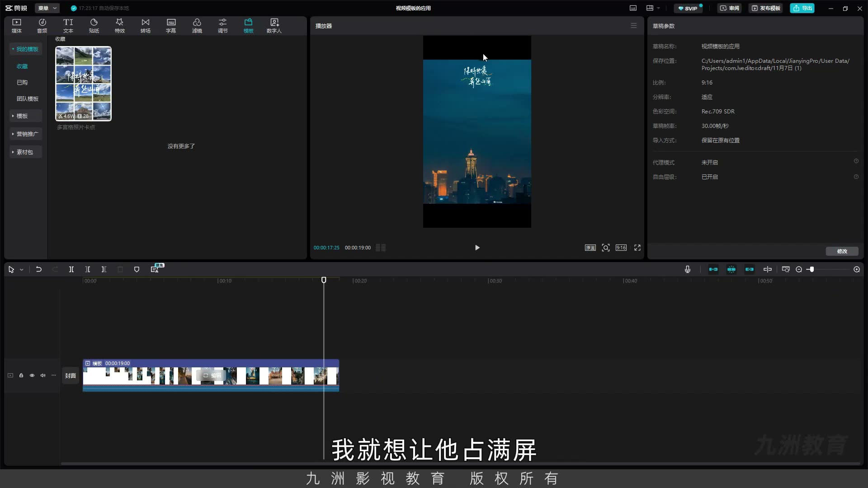The width and height of the screenshot is (868, 488).
Task: Toggle main track magnetic snapping
Action: click(x=713, y=269)
